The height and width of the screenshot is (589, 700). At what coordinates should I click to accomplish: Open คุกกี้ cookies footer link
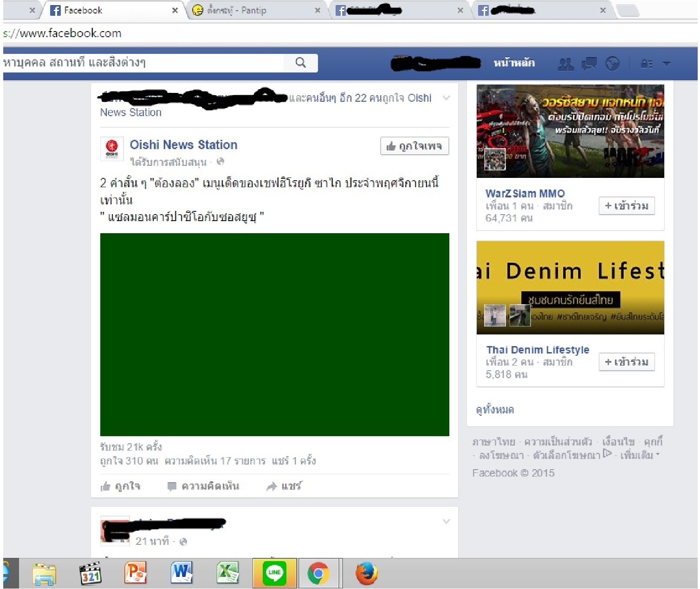pyautogui.click(x=653, y=442)
